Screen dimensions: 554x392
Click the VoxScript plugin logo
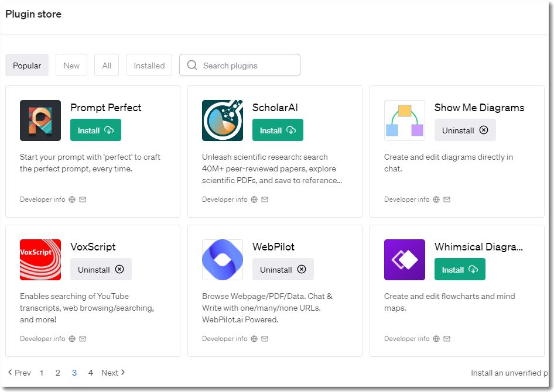(40, 260)
